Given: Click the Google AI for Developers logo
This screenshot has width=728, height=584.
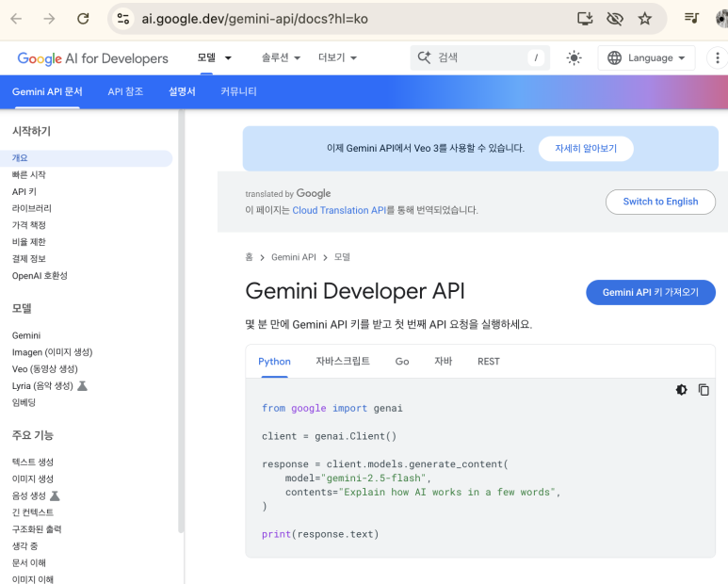Looking at the screenshot, I should coord(93,58).
